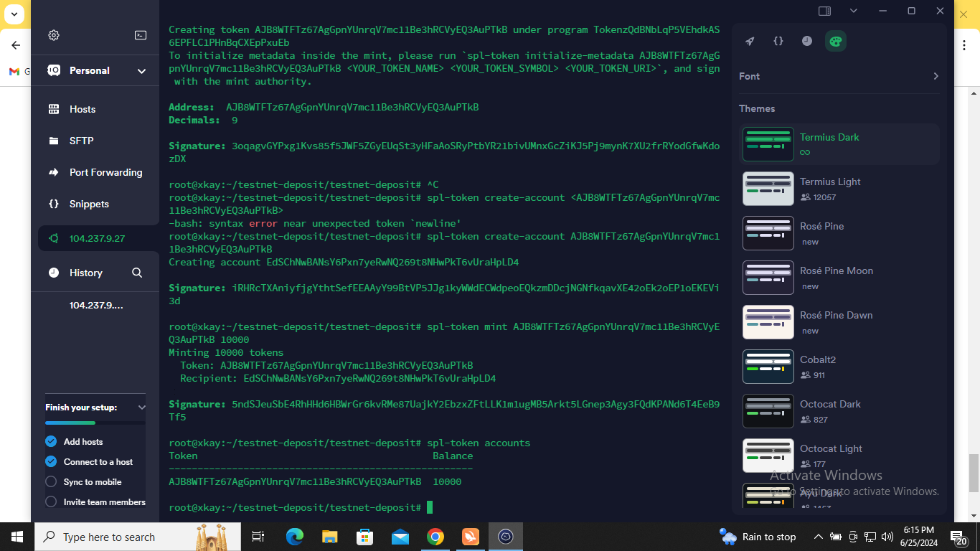
Task: Open Termius settings gear icon
Action: coord(54,35)
